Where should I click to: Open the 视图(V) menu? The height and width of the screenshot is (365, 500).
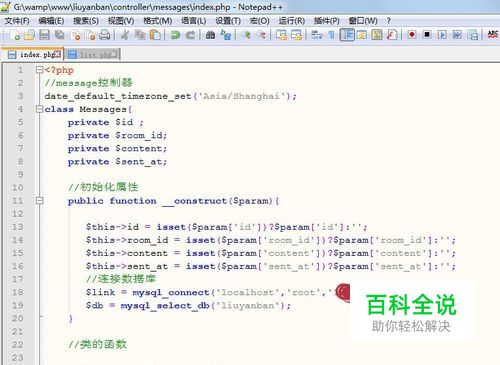point(121,21)
